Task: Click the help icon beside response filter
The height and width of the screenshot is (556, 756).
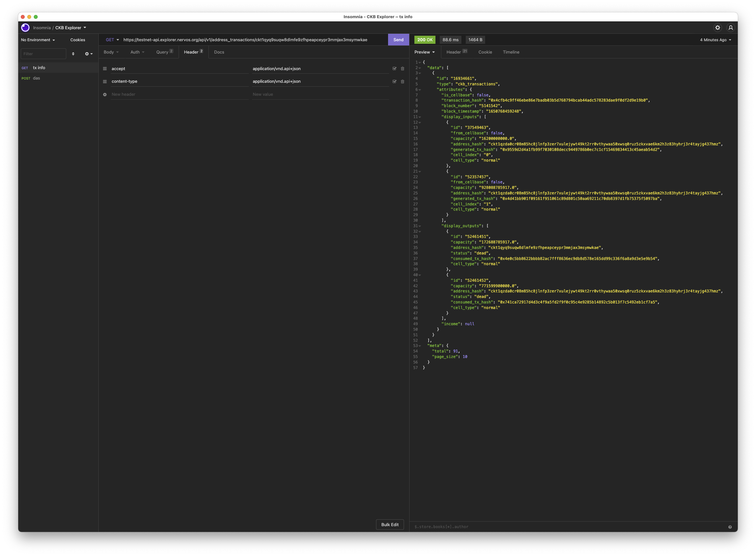Action: pyautogui.click(x=730, y=527)
